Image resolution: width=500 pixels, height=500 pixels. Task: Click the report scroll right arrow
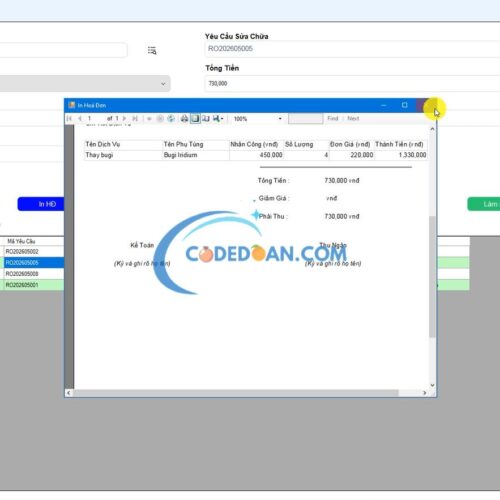424,393
